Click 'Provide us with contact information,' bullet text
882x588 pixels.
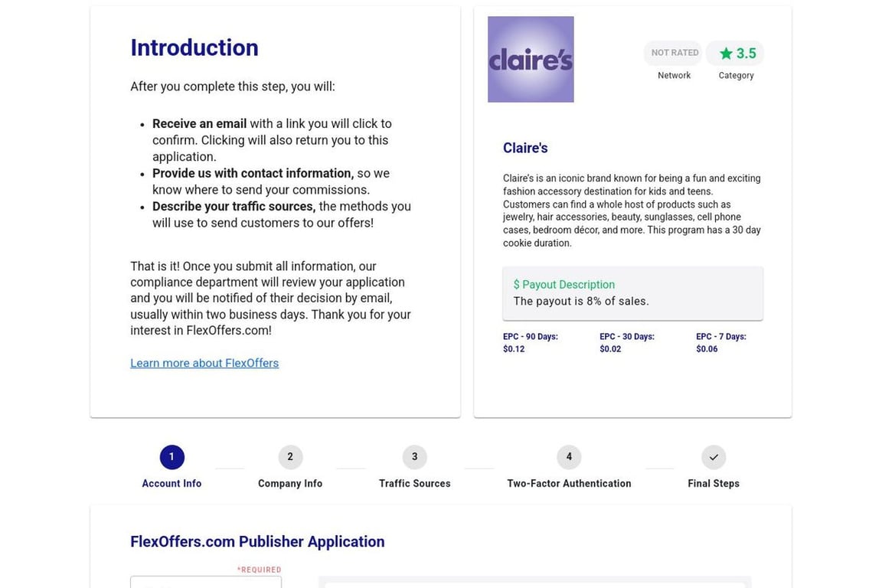pyautogui.click(x=253, y=173)
